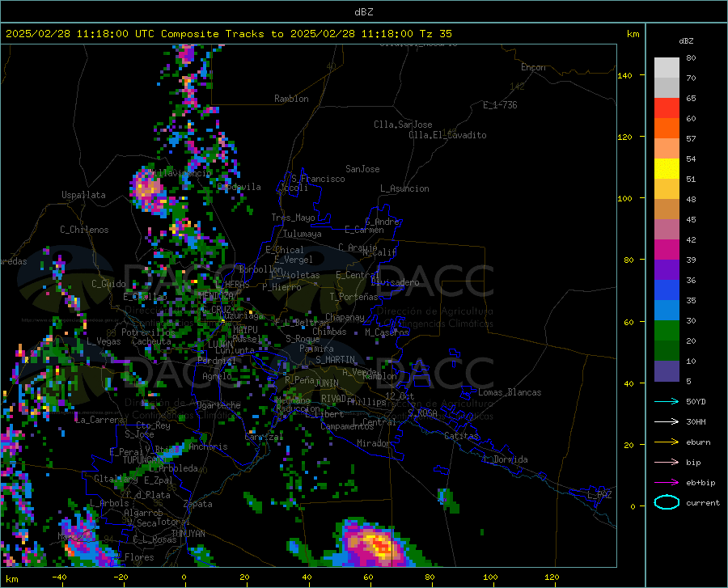Click the magenta eb+bip arrow in legend
This screenshot has width=728, height=588.
click(x=667, y=483)
